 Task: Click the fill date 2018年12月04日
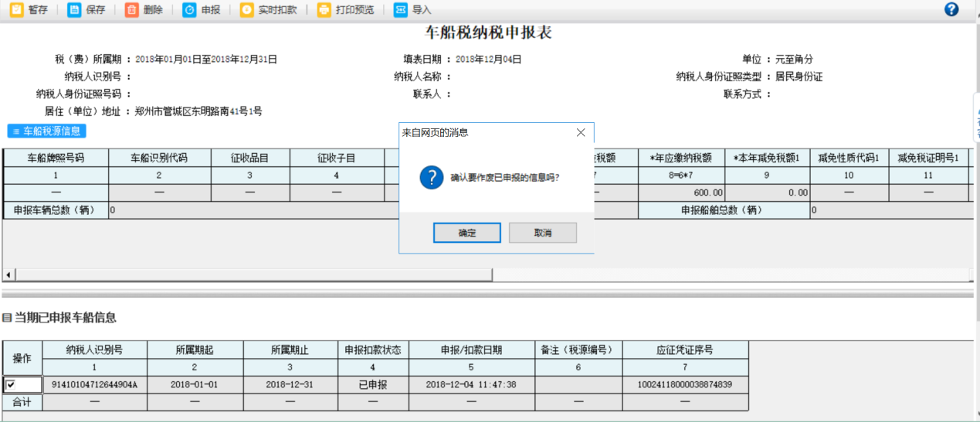pyautogui.click(x=488, y=59)
